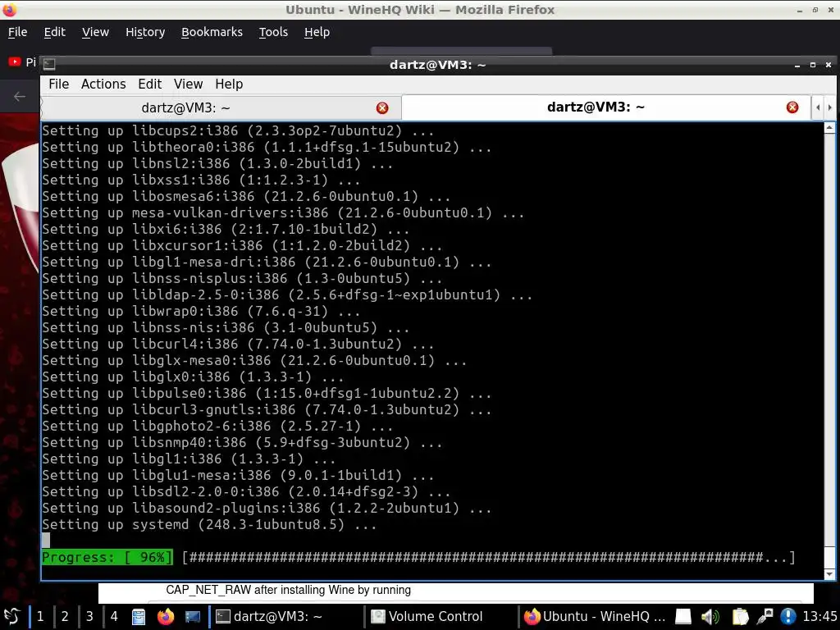Select the Ubuntu - WineHQ Firefox taskbar entry
This screenshot has width=840, height=630.
point(594,616)
